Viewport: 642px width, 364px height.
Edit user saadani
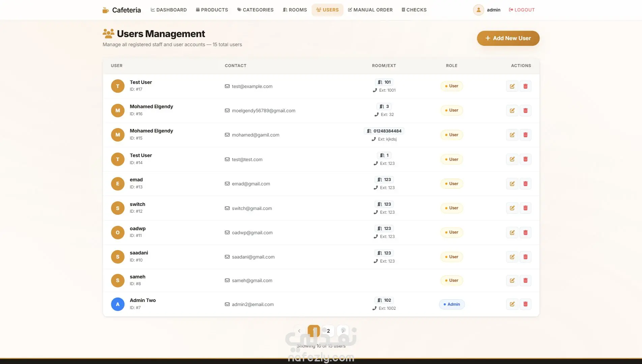512,257
